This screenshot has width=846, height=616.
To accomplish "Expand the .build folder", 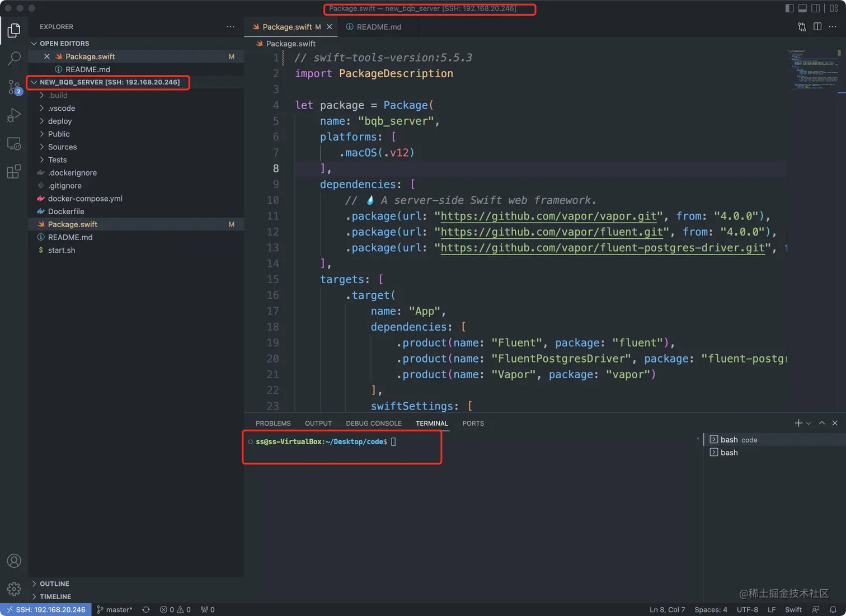I will pyautogui.click(x=136, y=96).
